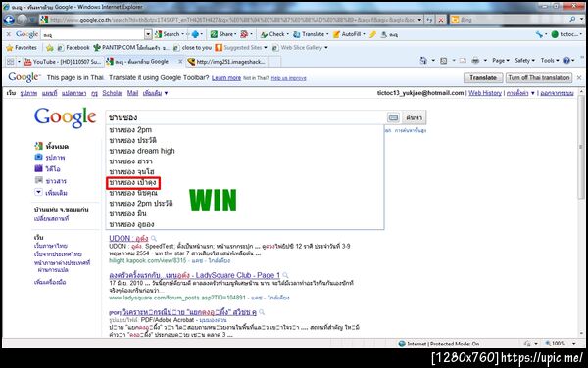Click the highlighter pen icon in Google Toolbar
The height and width of the screenshot is (368, 588).
[372, 35]
